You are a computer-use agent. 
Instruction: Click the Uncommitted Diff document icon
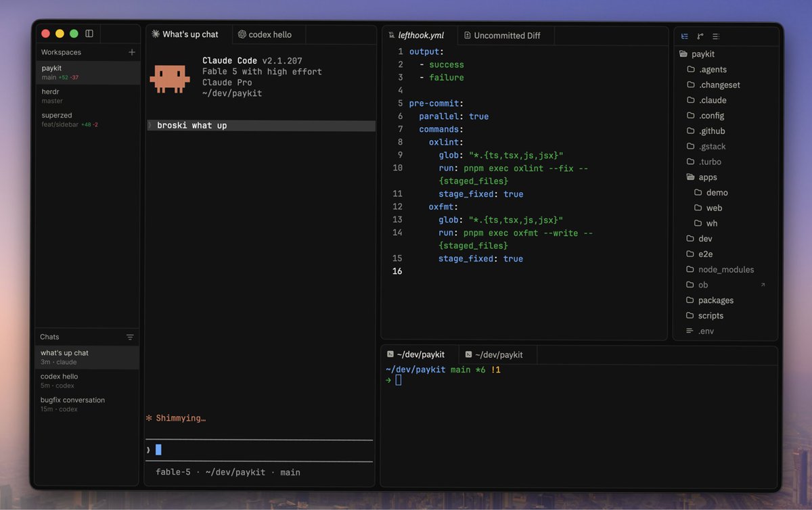click(468, 35)
